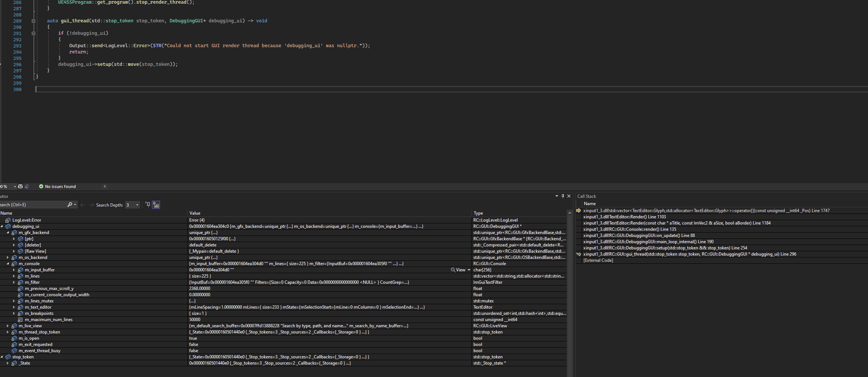Open the Search Depth dropdown
868x377 pixels.
137,205
